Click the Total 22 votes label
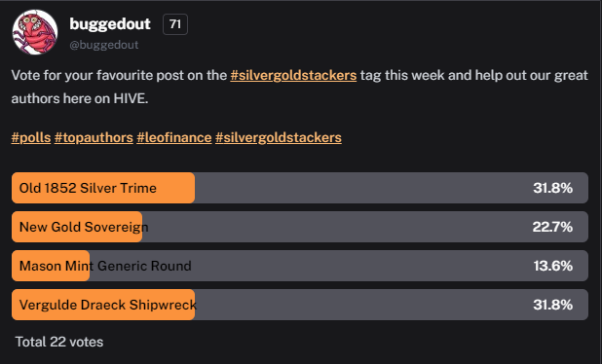 tap(59, 342)
